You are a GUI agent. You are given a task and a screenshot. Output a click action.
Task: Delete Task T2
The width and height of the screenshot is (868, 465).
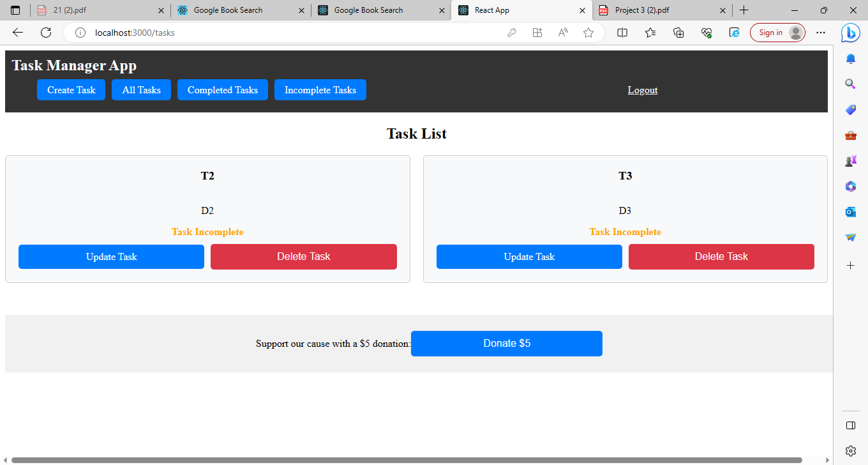[304, 257]
